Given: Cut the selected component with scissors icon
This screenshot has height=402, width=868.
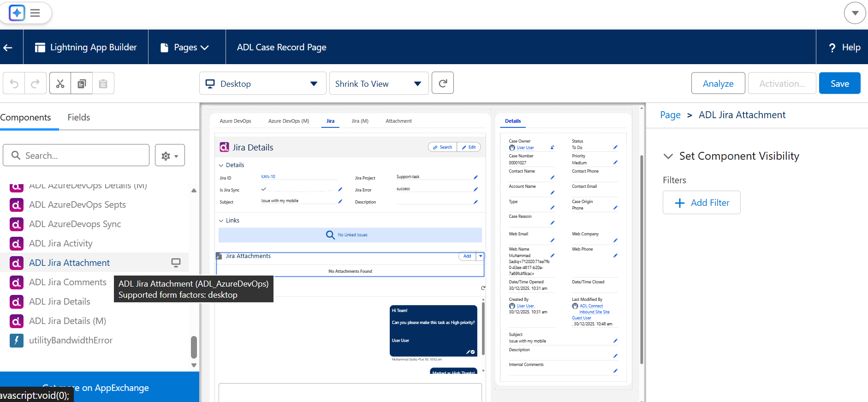Looking at the screenshot, I should [60, 84].
